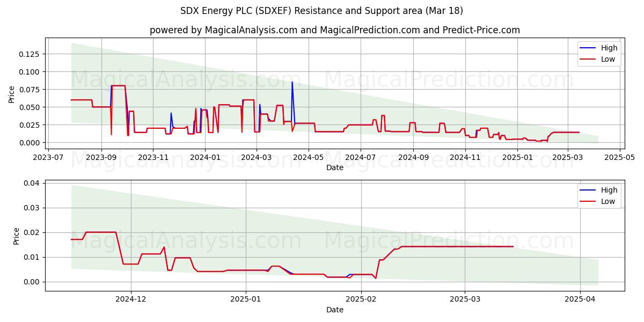Click the top chart x-axis tick label '2024-11'
The width and height of the screenshot is (644, 322).
(465, 158)
